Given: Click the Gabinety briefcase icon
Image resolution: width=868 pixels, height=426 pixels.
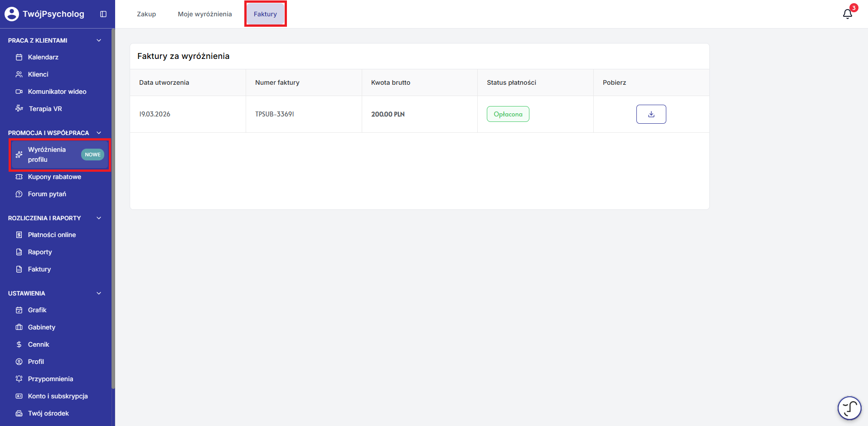Looking at the screenshot, I should click(x=19, y=327).
